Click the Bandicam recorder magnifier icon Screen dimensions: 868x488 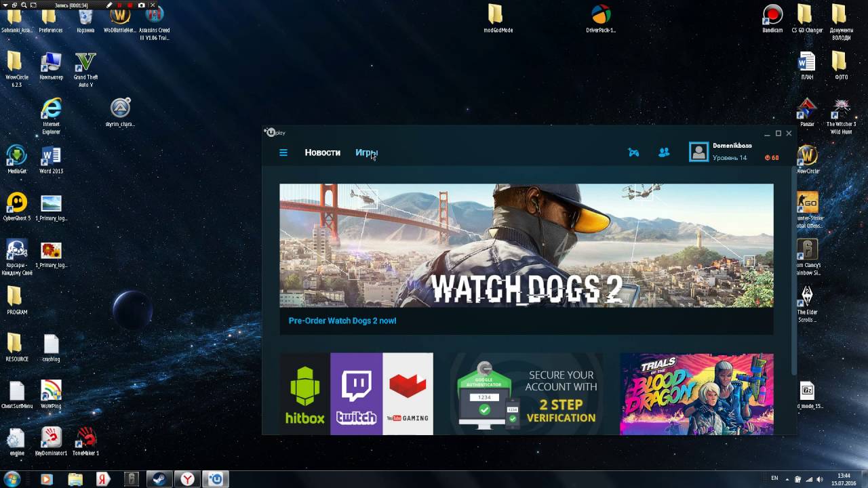point(24,5)
